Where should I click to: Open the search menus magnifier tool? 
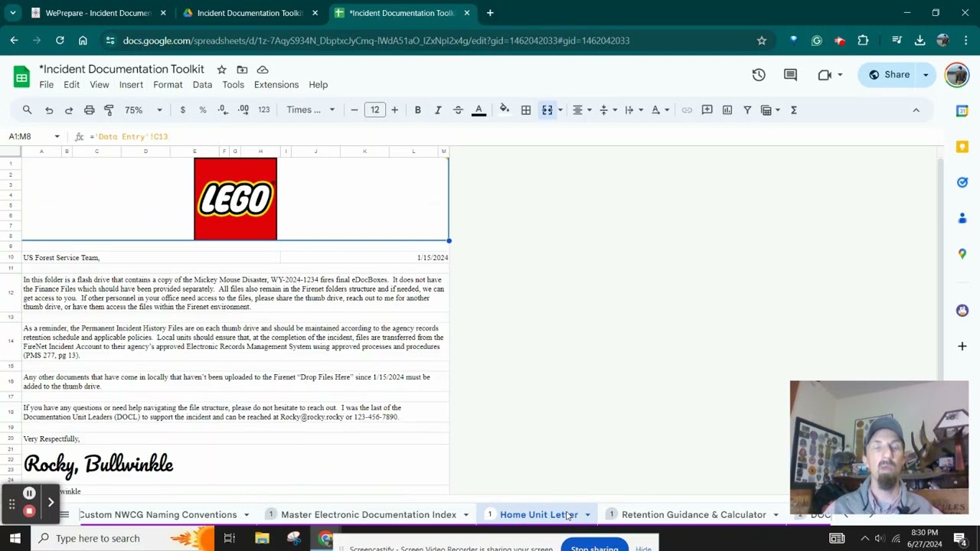27,110
